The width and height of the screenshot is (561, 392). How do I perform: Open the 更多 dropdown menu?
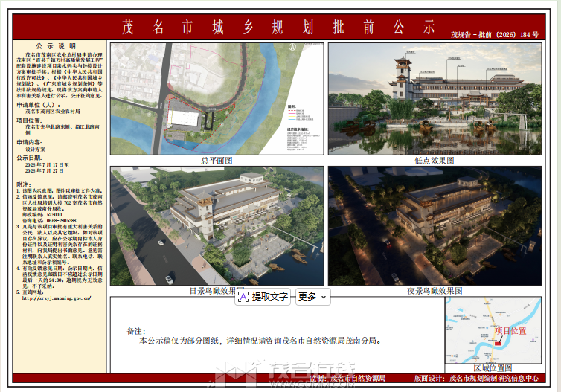click(x=313, y=297)
